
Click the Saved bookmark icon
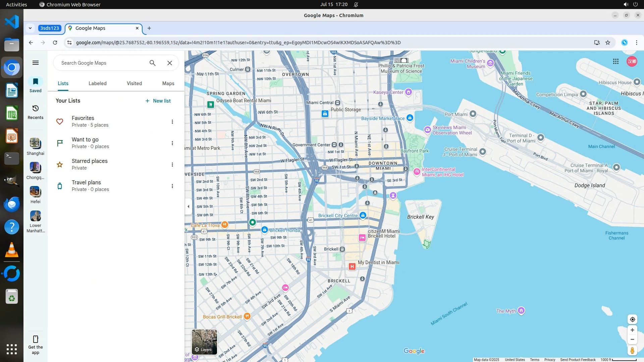click(36, 82)
